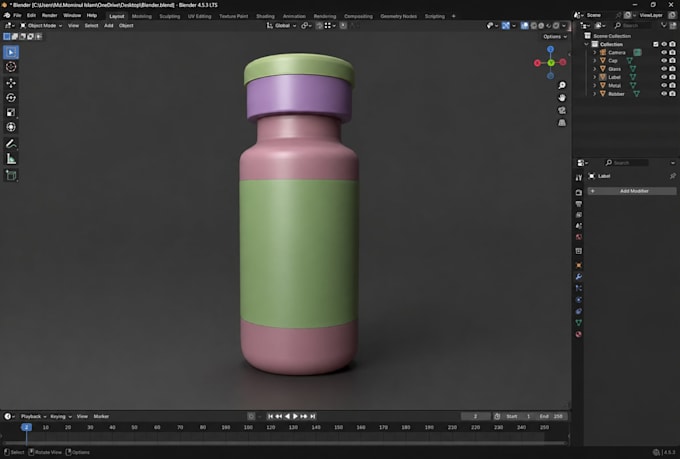Image resolution: width=680 pixels, height=459 pixels.
Task: Uncheck the Collection exclude checkbox
Action: click(x=655, y=44)
